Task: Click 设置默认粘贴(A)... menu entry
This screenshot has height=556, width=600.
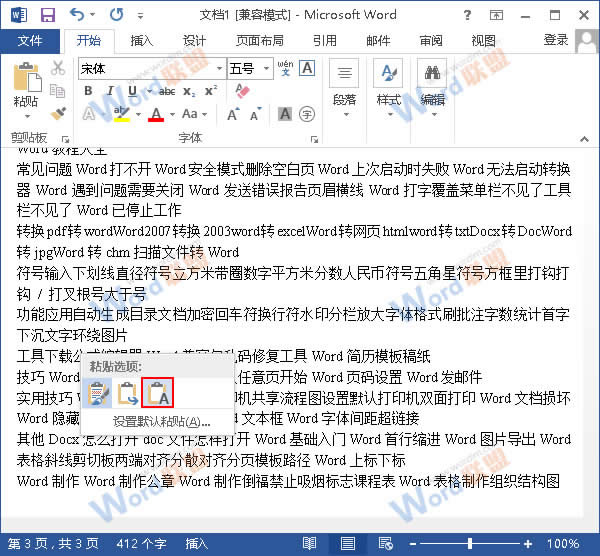Action: point(161,422)
